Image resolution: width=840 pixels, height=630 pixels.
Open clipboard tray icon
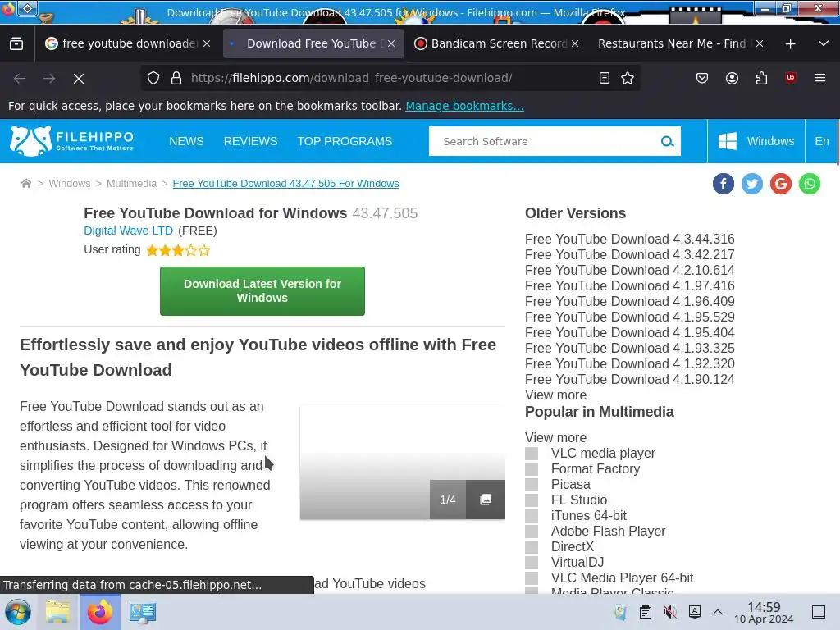coord(646,612)
